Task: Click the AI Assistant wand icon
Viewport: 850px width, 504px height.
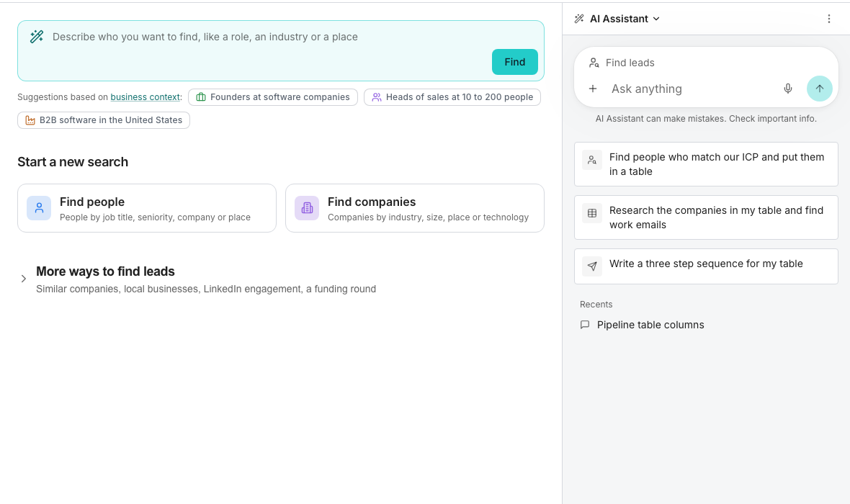Action: [x=579, y=19]
